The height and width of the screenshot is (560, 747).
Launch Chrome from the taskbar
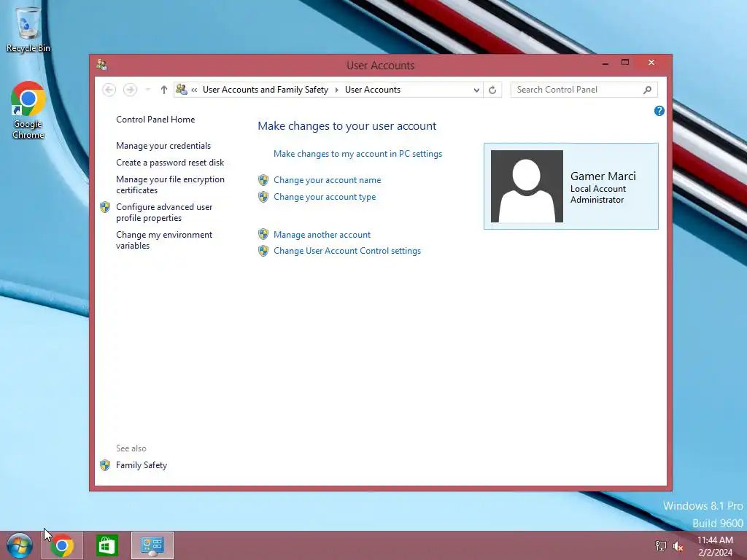pos(62,545)
